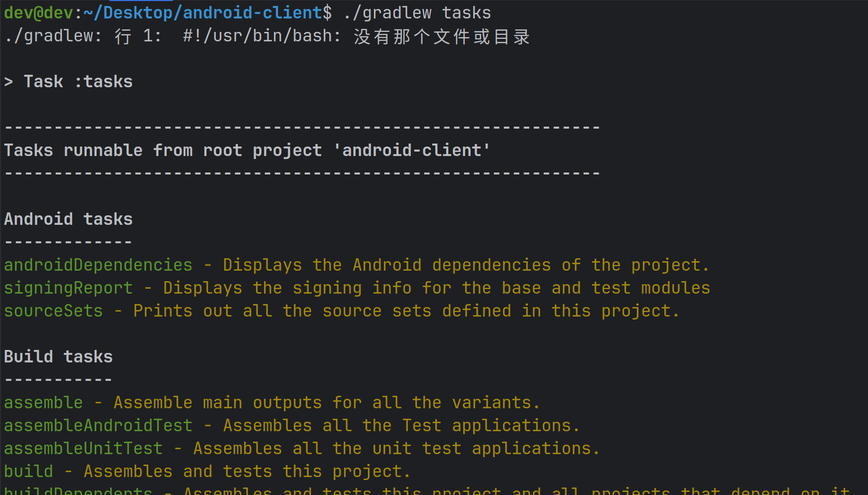Click the 'dev@dev' prompt user text
The height and width of the screenshot is (495, 868).
(39, 13)
